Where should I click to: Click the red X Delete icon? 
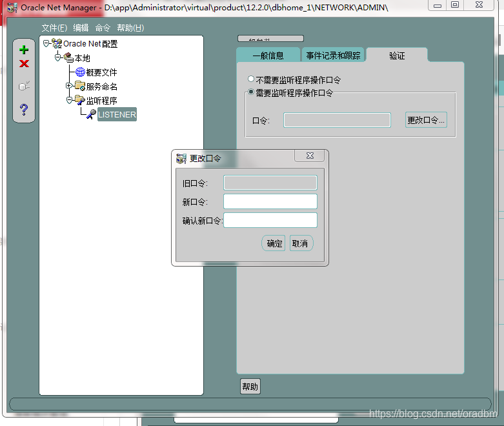click(x=24, y=64)
